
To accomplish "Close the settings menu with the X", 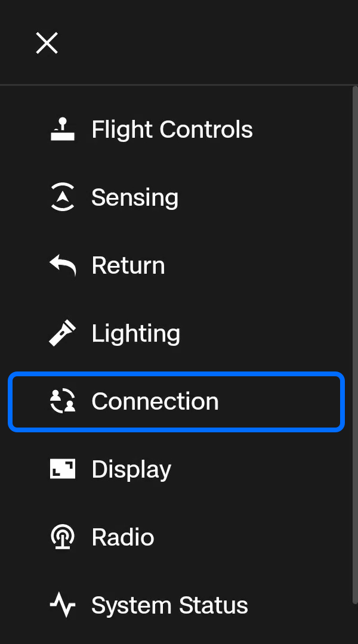I will click(47, 43).
